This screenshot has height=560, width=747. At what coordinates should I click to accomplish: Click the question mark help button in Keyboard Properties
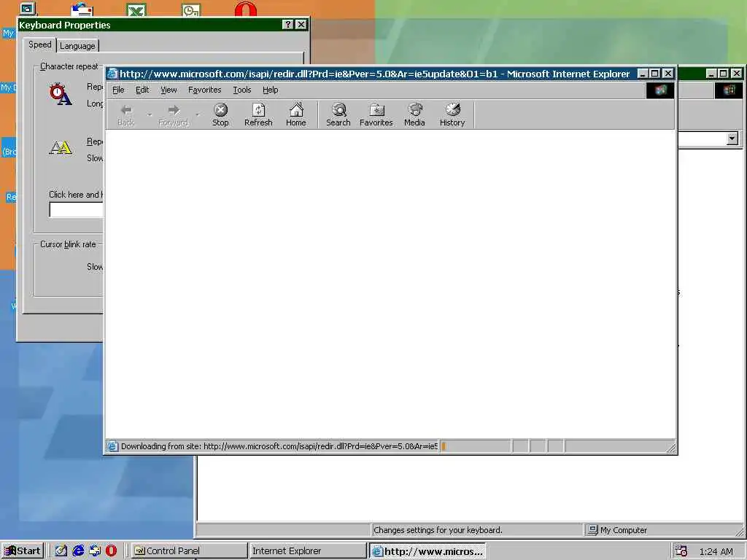coord(287,25)
